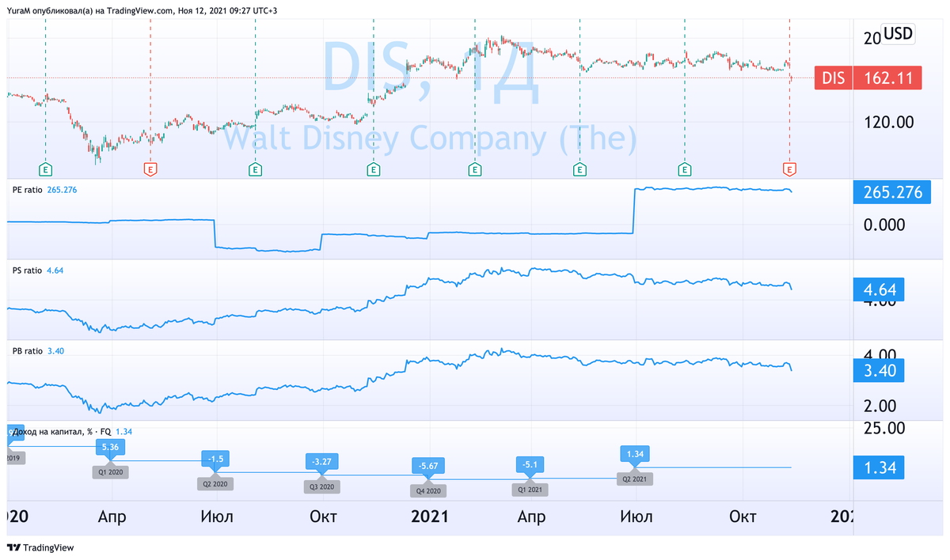Screen dimensions: 950x560
Task: Click the 5.36 data point label for Q1 2020
Action: point(110,448)
